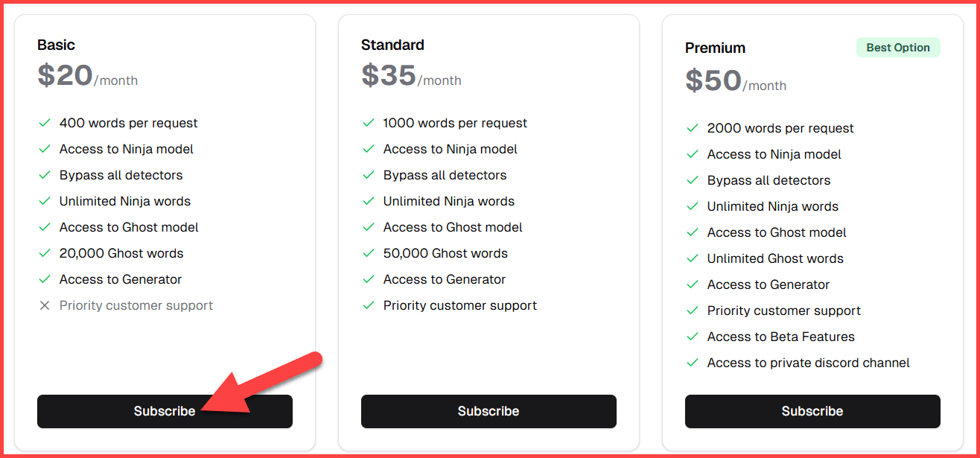Subscribe to the Basic plan
The width and height of the screenshot is (980, 458).
pyautogui.click(x=165, y=410)
